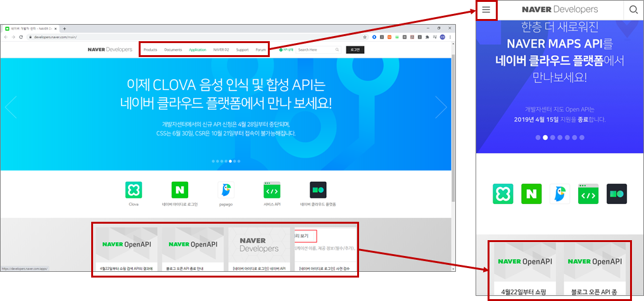The height and width of the screenshot is (301, 644).
Task: Click the Chrome profile avatar icon
Action: pyautogui.click(x=443, y=37)
